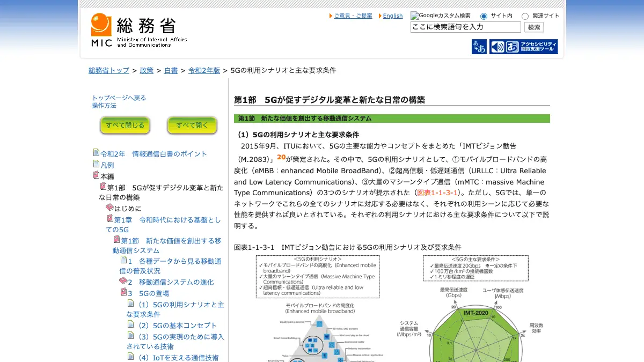Open 第1部 5Gが促すデジタル変革 tree link
The image size is (644, 362).
pos(162,193)
